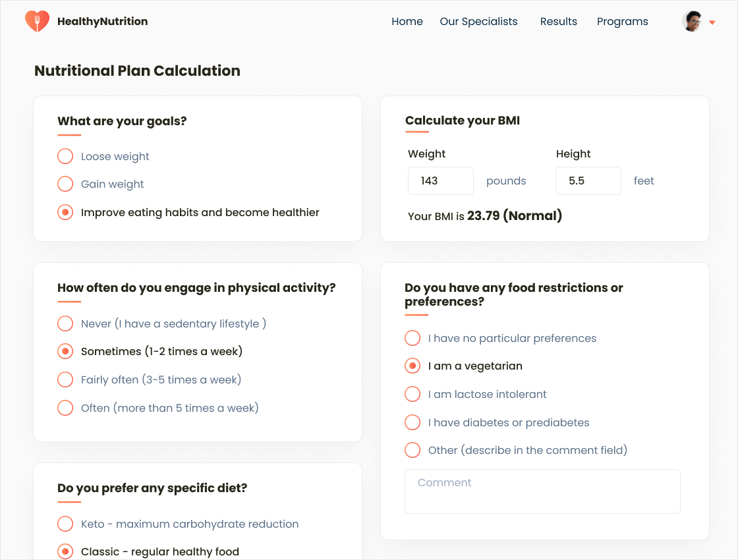The height and width of the screenshot is (560, 738).
Task: Focus the Height input field
Action: pos(588,181)
